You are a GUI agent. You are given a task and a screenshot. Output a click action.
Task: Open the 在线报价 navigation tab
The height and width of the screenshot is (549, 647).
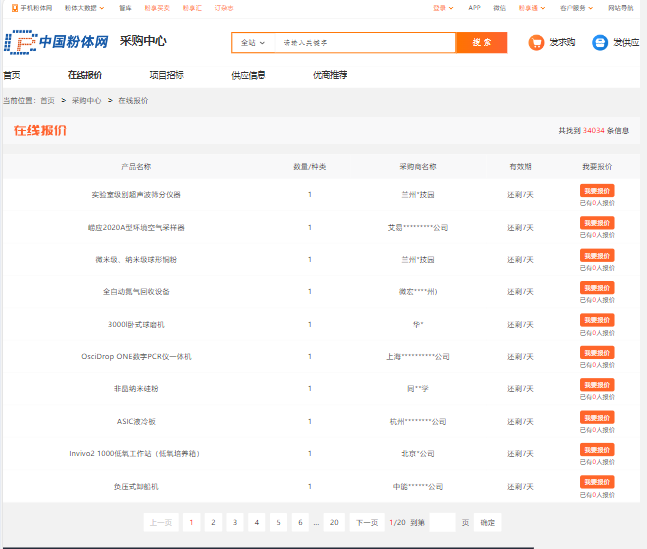pos(84,75)
